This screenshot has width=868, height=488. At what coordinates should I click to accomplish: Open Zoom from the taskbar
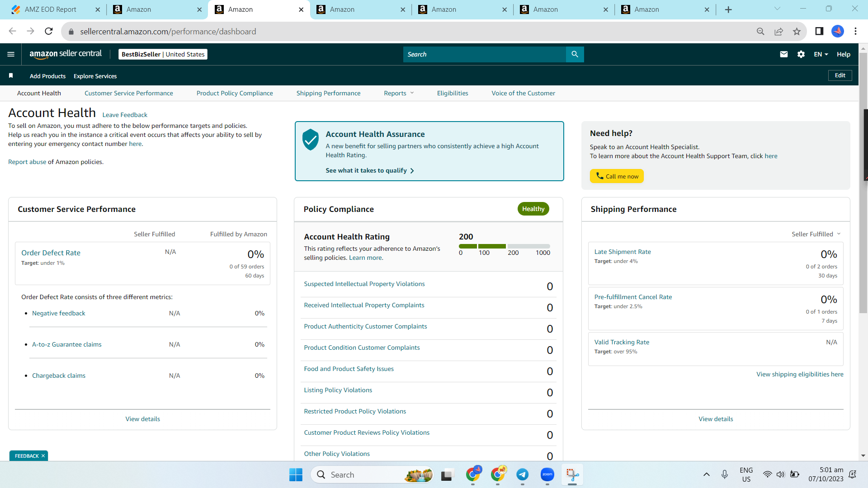547,474
